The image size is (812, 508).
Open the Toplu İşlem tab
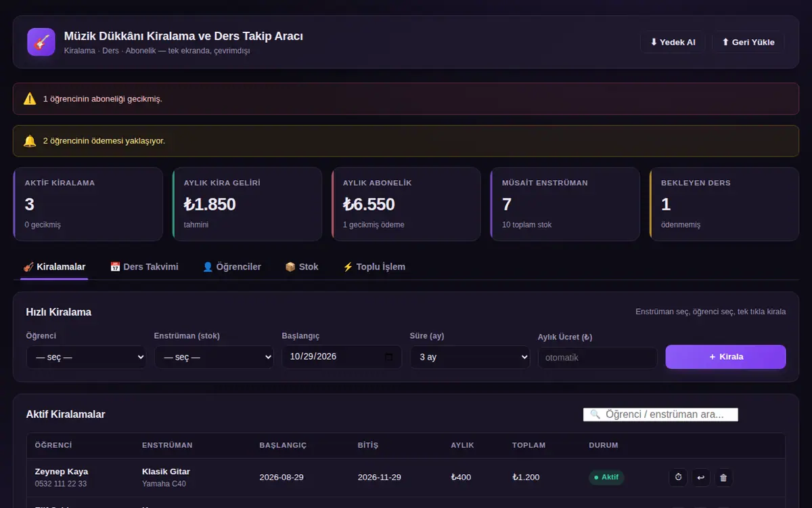pyautogui.click(x=374, y=267)
